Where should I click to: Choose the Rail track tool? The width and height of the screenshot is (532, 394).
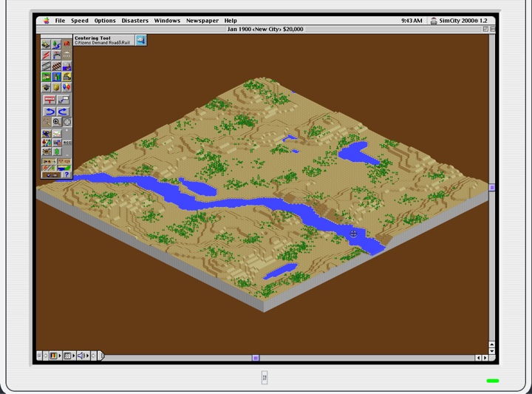coord(56,67)
